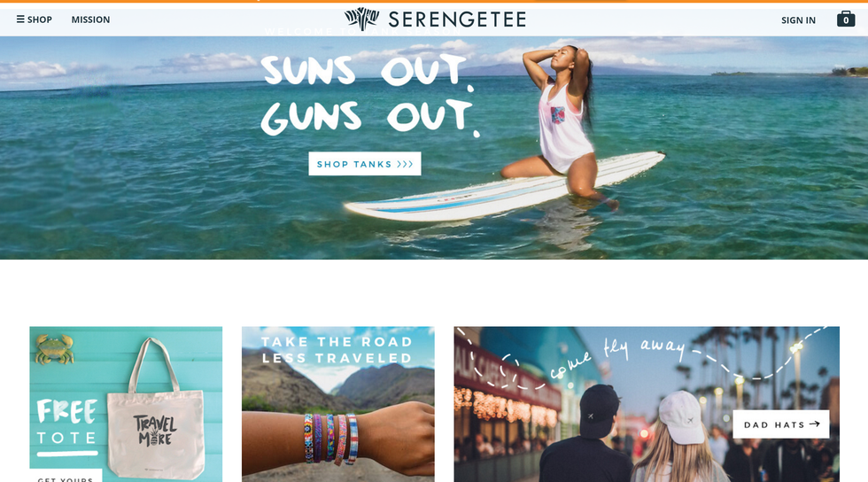Click the SERENGETEE wordmark

tap(457, 19)
